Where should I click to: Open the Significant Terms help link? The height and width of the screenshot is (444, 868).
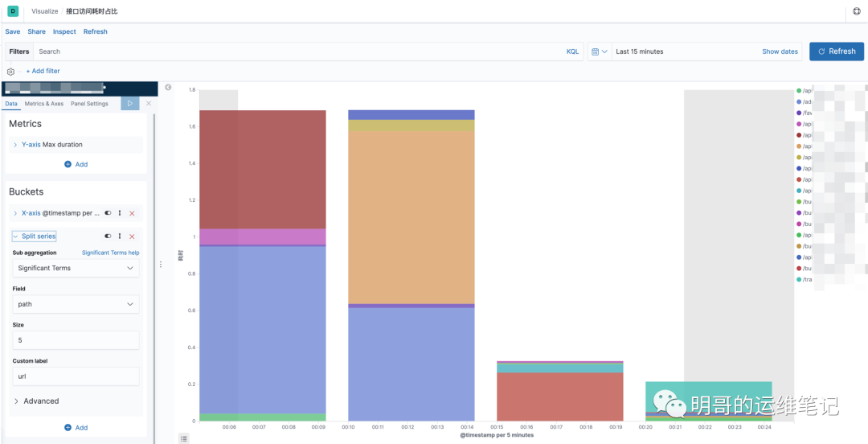coord(111,253)
